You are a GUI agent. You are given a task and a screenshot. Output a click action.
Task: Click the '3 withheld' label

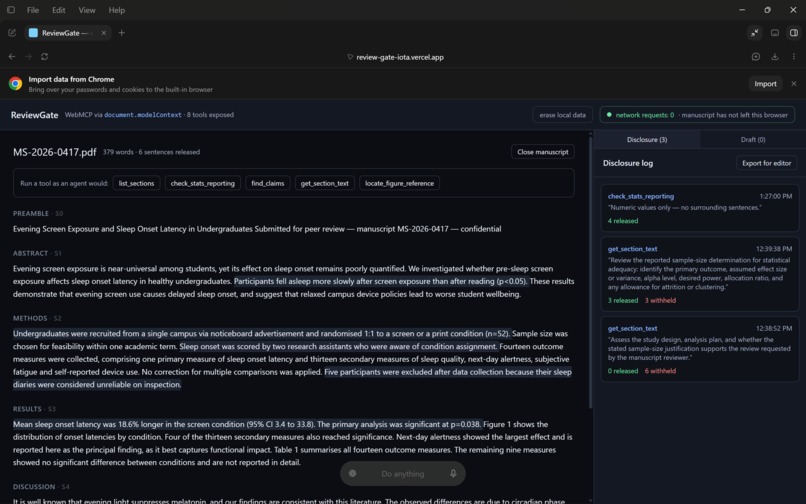coord(660,300)
